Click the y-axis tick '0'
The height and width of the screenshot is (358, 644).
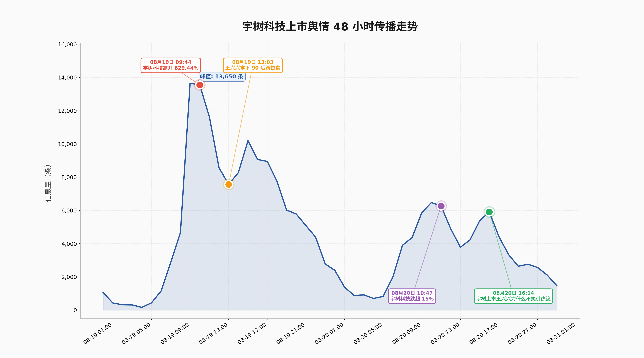pos(75,310)
